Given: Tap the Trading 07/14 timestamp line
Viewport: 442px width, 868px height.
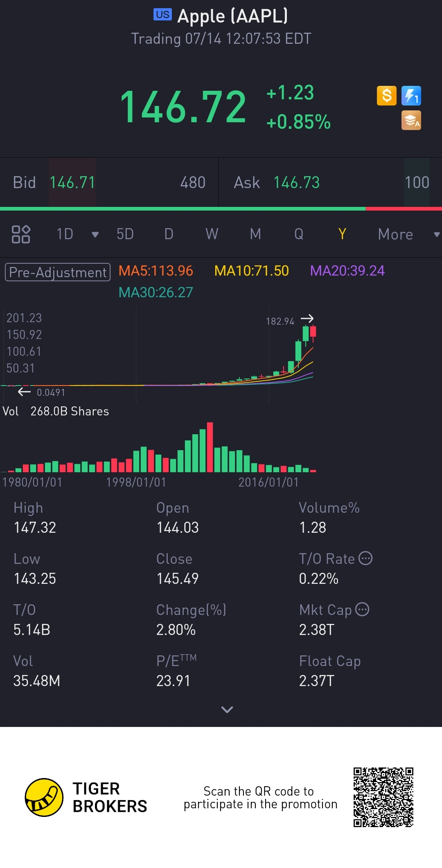Looking at the screenshot, I should (221, 39).
